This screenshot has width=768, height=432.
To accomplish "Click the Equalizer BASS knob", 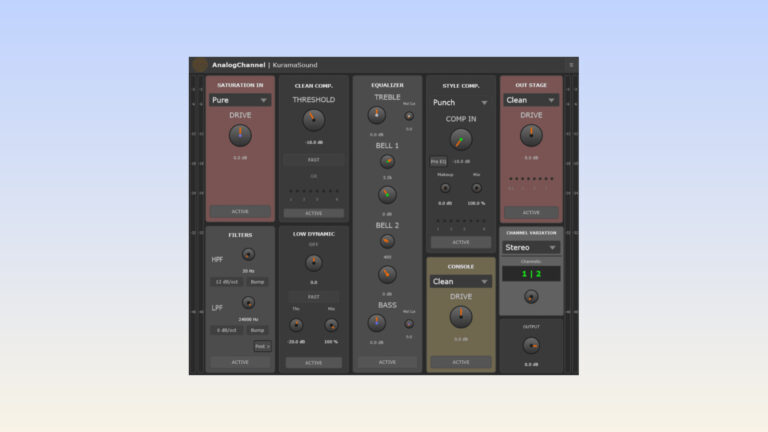I will pos(377,323).
